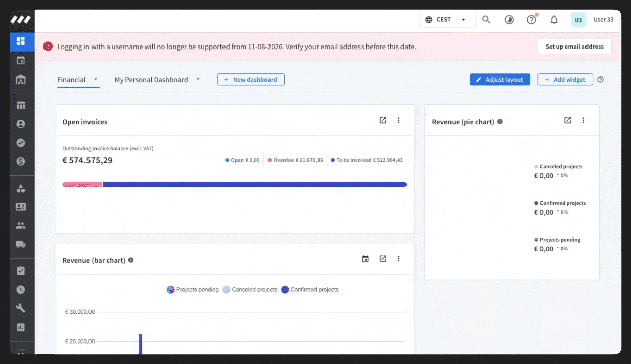This screenshot has height=364, width=631.
Task: Open the dashboard icon in sidebar
Action: point(21,41)
